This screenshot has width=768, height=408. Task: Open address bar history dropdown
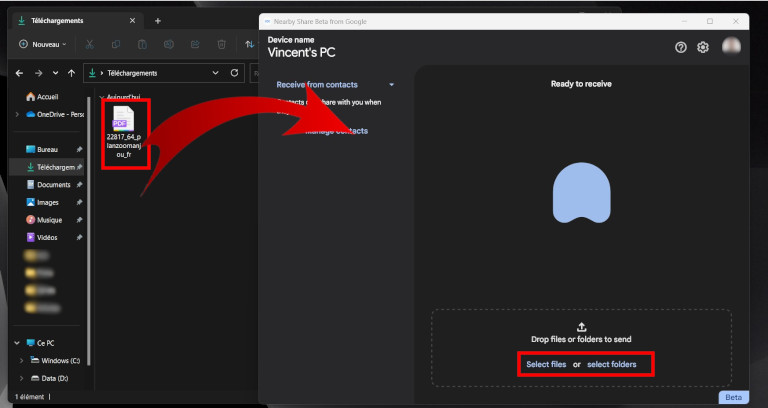tap(215, 73)
